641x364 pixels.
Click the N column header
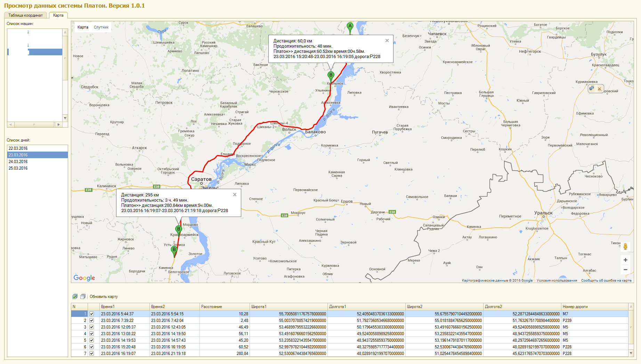(x=79, y=307)
